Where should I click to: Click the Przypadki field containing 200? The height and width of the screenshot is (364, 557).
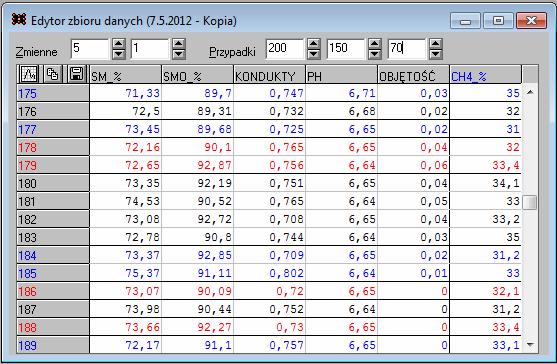[285, 49]
